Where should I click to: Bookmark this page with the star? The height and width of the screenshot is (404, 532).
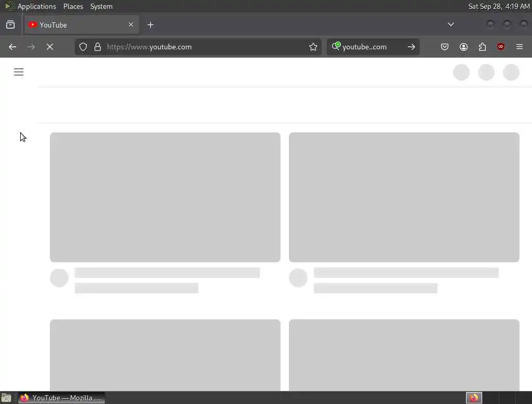tap(313, 47)
